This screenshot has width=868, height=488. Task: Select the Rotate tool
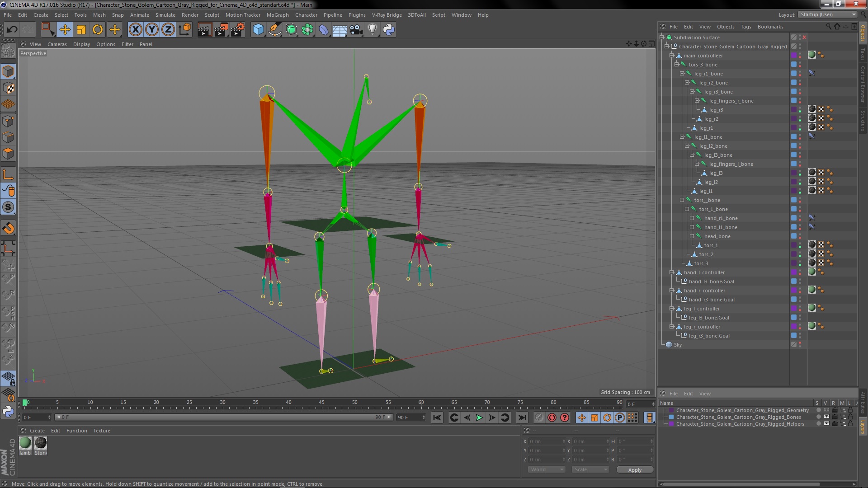[x=98, y=30]
